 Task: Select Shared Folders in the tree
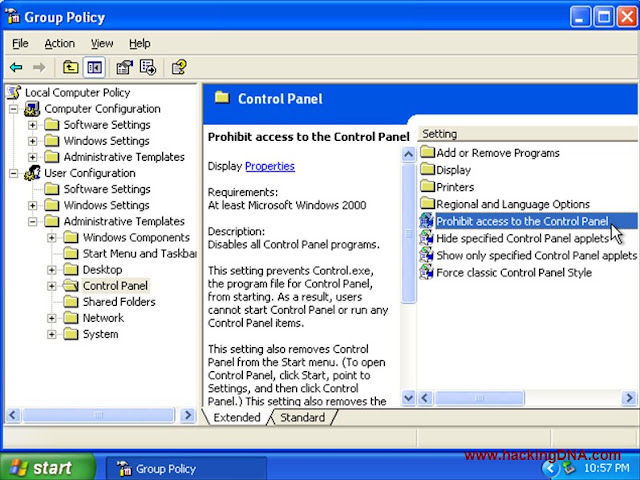coord(119,302)
